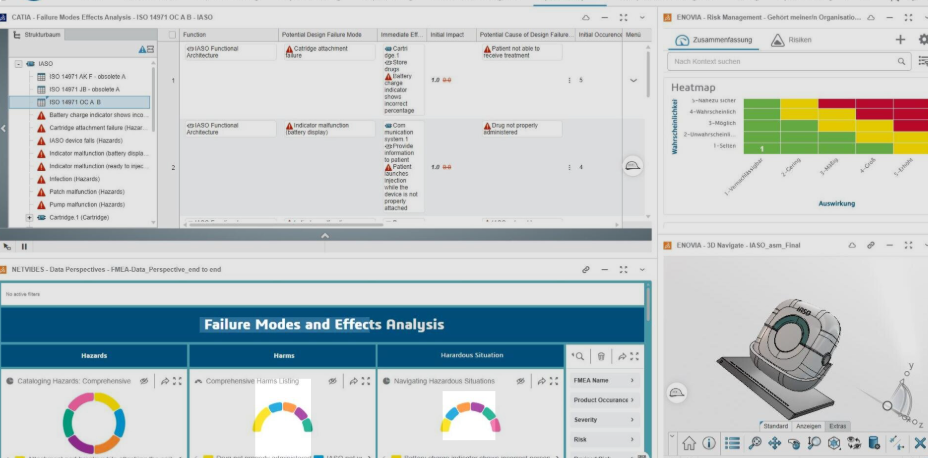The height and width of the screenshot is (458, 928).
Task: Open the row 1 options menu dots
Action: pos(569,80)
